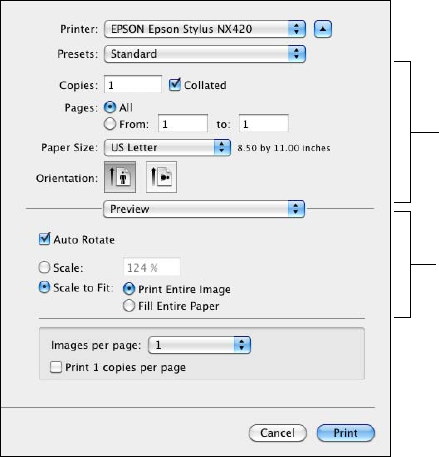Open the Images per page dropdown
This screenshot has width=439, height=457.
pos(199,345)
